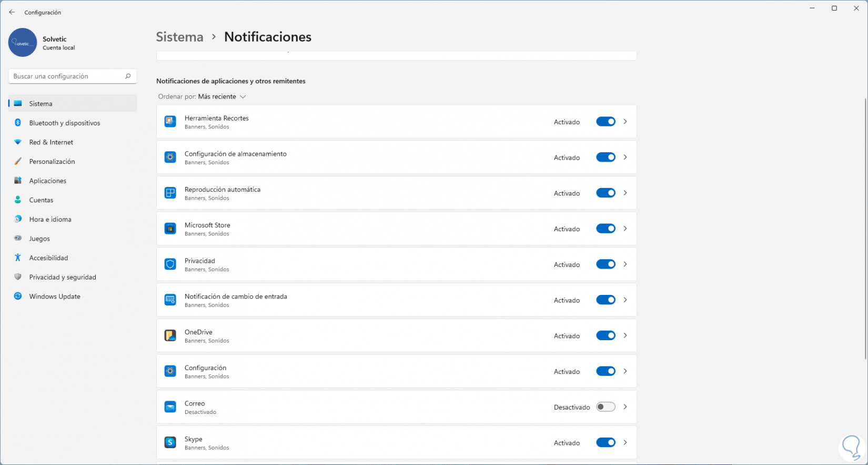Screen dimensions: 868x465
Task: Click the back arrow in title bar
Action: (x=12, y=12)
